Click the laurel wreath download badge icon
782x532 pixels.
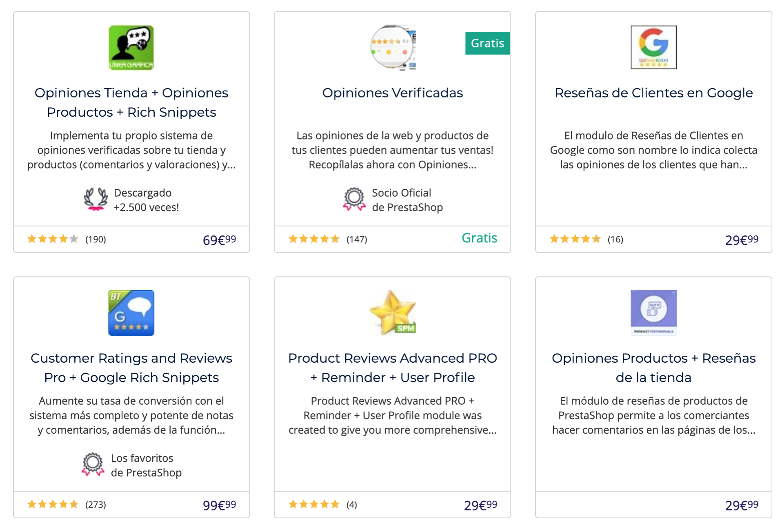click(x=96, y=199)
